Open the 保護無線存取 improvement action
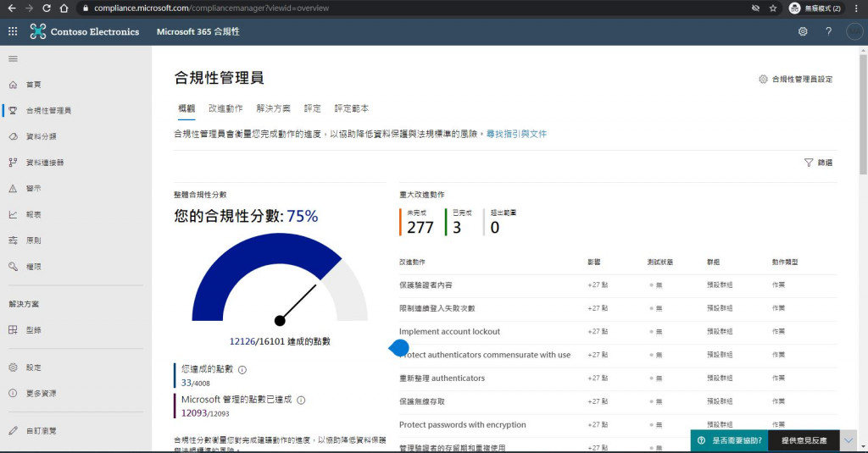Viewport: 868px width, 453px height. [x=422, y=401]
